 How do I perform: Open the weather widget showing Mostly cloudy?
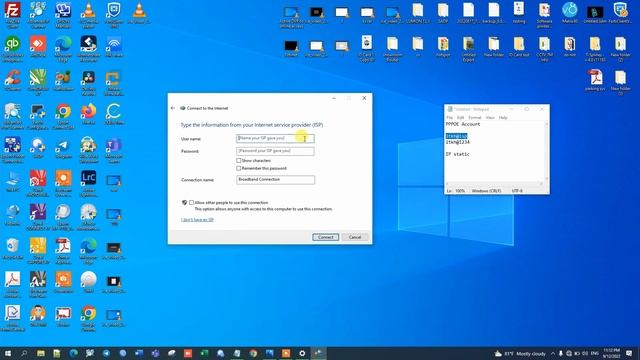pyautogui.click(x=519, y=353)
